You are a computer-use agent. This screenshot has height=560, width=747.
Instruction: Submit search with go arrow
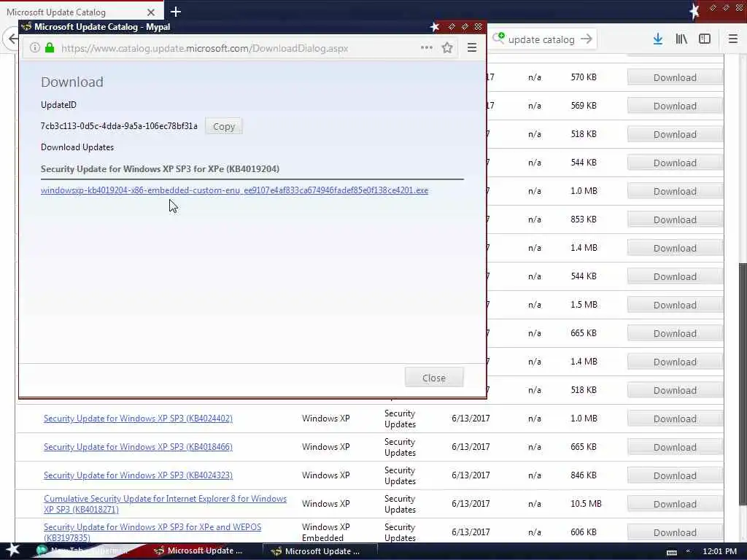click(x=587, y=39)
